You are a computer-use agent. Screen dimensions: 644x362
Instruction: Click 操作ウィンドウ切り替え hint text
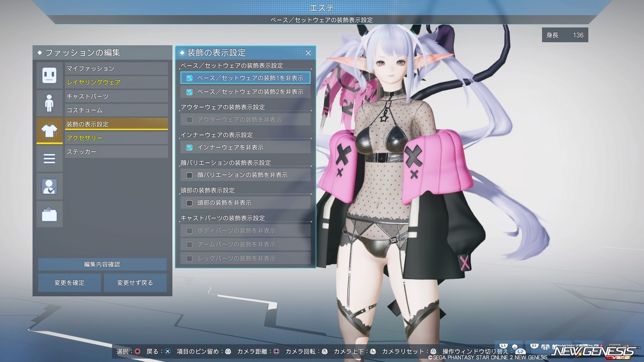[x=475, y=352]
